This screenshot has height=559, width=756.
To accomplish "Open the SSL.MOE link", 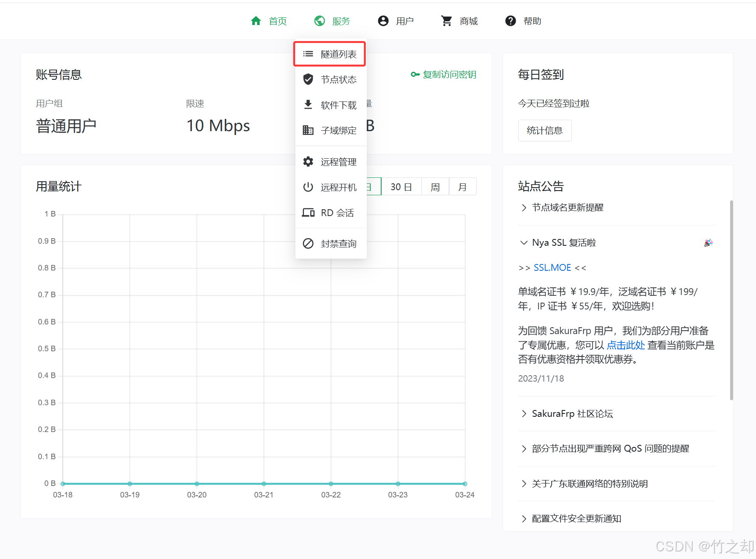I will [552, 268].
